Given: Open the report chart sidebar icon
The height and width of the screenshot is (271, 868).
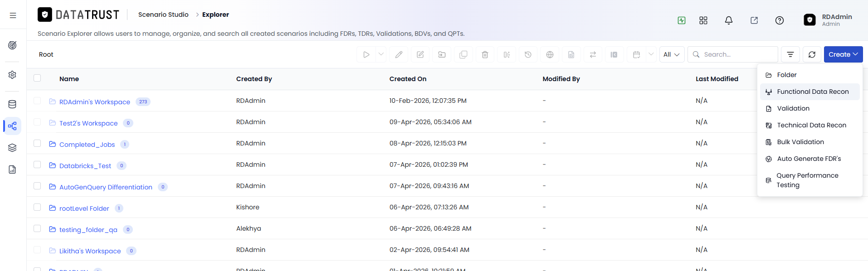Looking at the screenshot, I should point(13,169).
